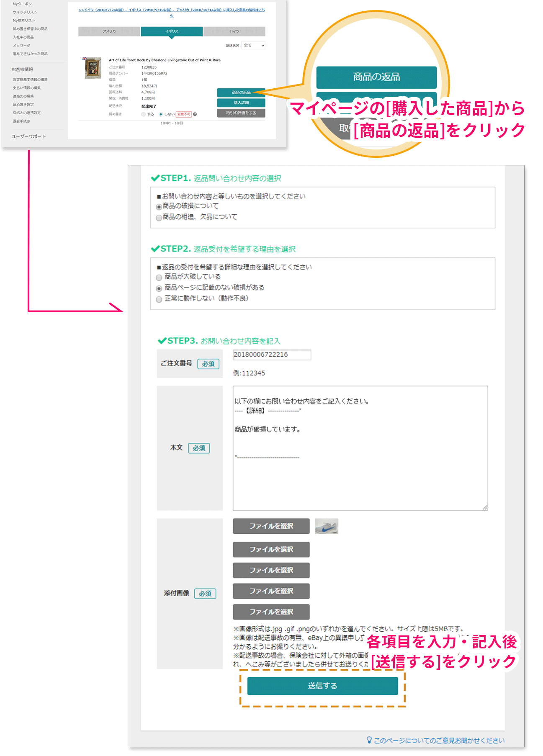Viewport: 543px width, 756px height.
Task: Select 商品の相違、欠品について radio option
Action: [x=159, y=218]
